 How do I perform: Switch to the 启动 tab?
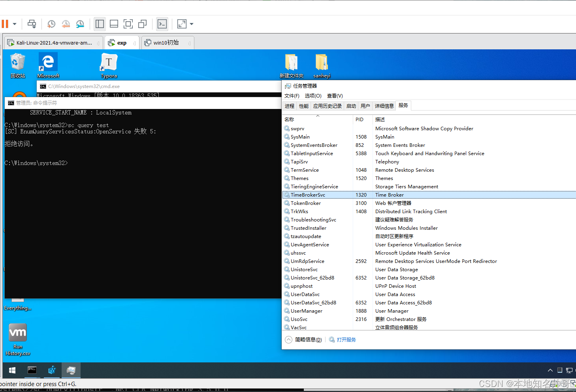(351, 106)
